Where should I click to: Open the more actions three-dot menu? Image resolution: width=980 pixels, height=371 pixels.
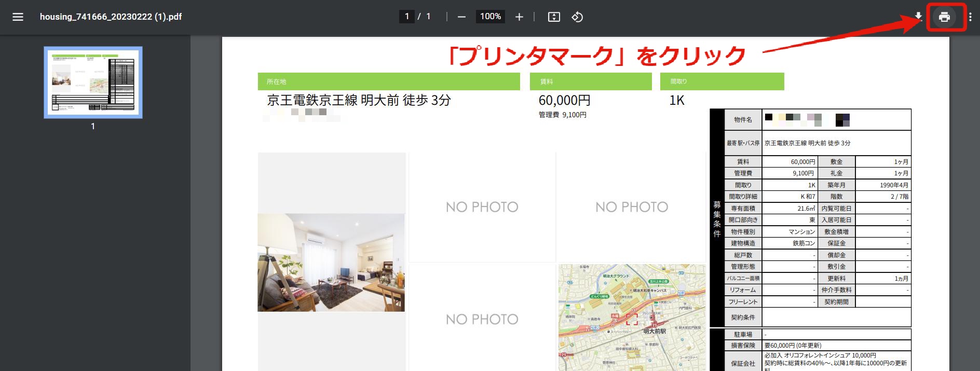[970, 17]
